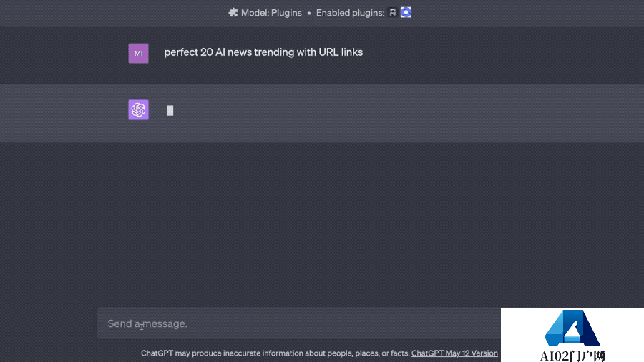This screenshot has width=644, height=362.
Task: Click the empty chat area below the response
Action: click(322, 222)
